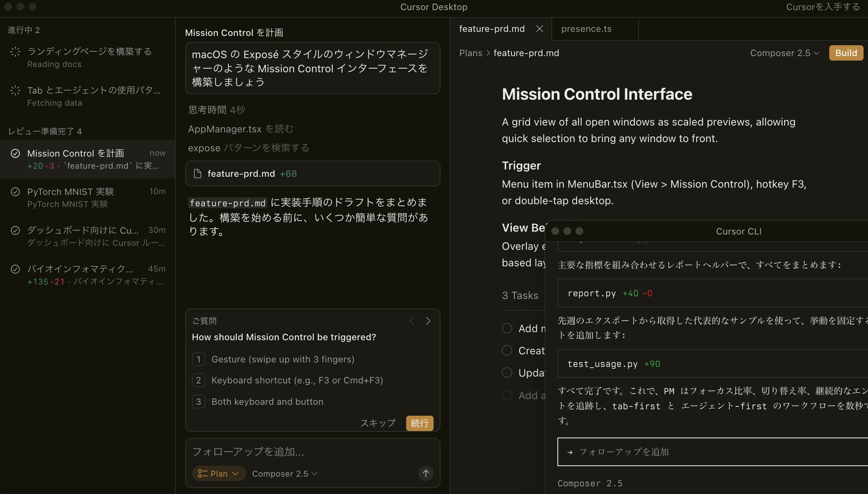This screenshot has width=868, height=494.
Task: Click Cursor CLI follow-up input field
Action: click(713, 452)
